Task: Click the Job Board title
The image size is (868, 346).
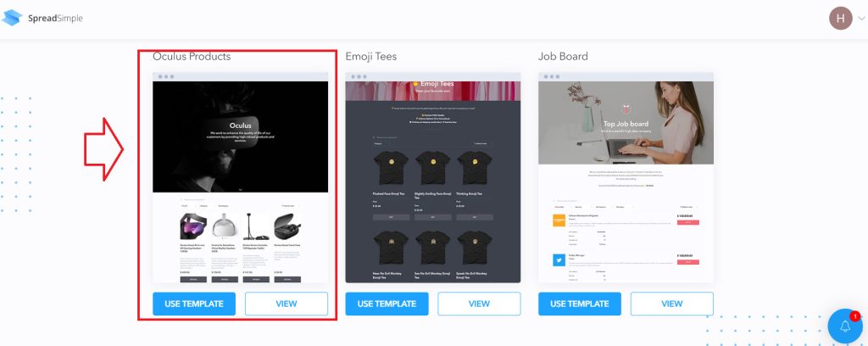Action: pyautogui.click(x=563, y=57)
